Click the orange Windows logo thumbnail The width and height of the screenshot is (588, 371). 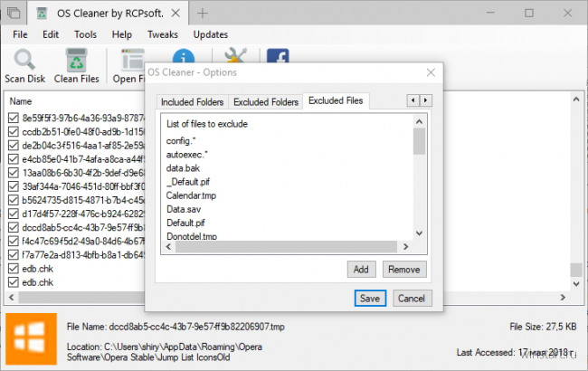point(31,338)
